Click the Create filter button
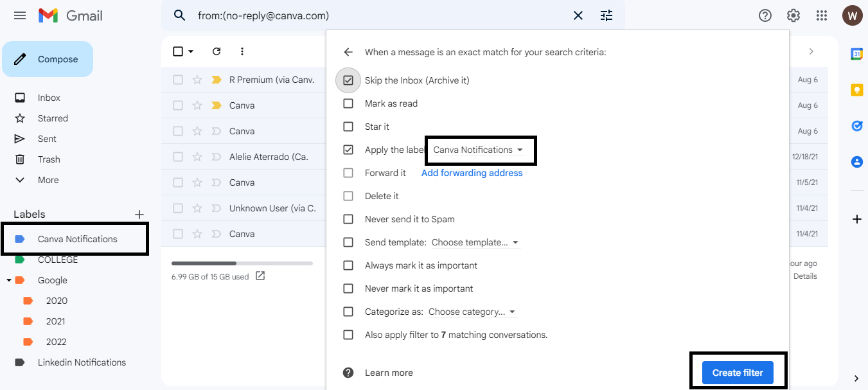The height and width of the screenshot is (390, 868). point(738,373)
